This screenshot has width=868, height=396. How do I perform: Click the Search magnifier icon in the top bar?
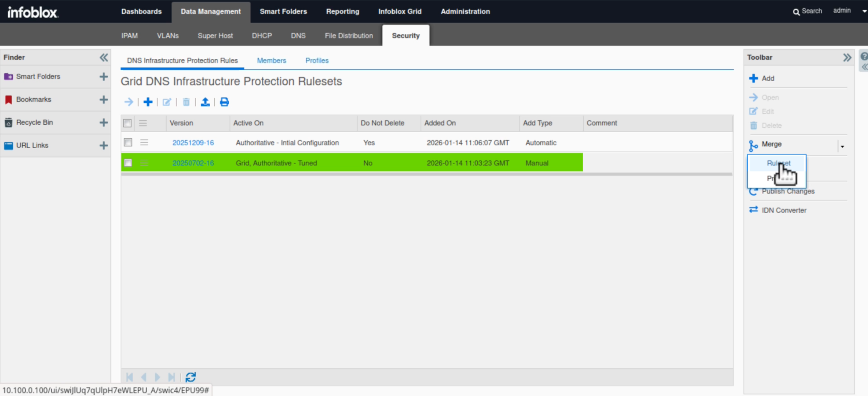click(x=796, y=12)
